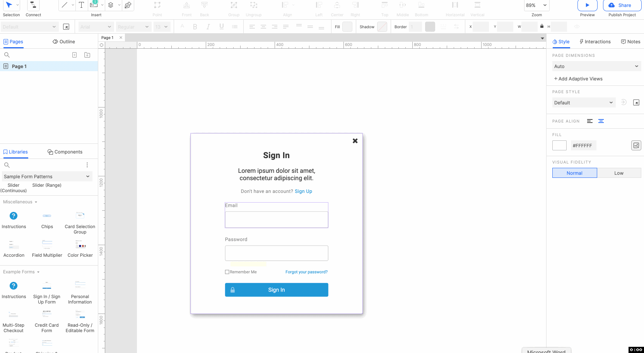Switch to the Components tab
This screenshot has height=353, width=644.
(x=65, y=152)
